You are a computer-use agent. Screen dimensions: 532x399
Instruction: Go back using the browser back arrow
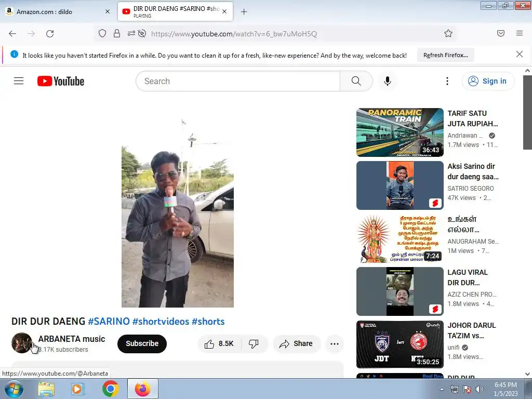12,34
